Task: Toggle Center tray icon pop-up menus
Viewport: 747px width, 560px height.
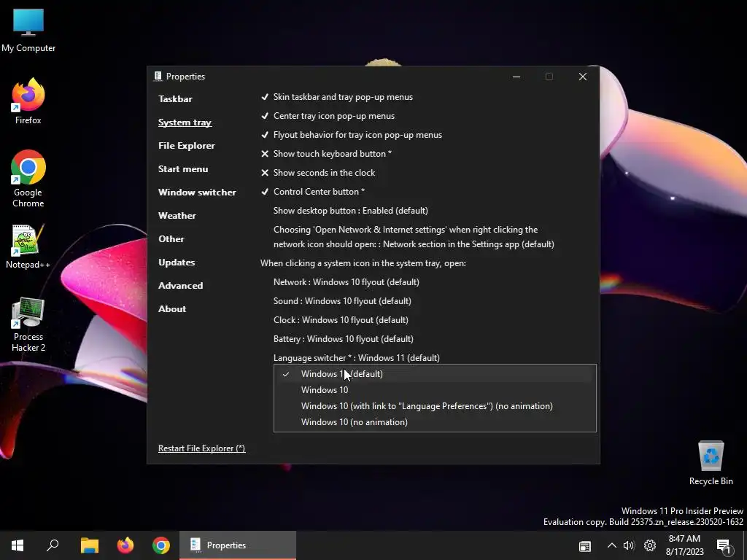Action: (x=328, y=116)
